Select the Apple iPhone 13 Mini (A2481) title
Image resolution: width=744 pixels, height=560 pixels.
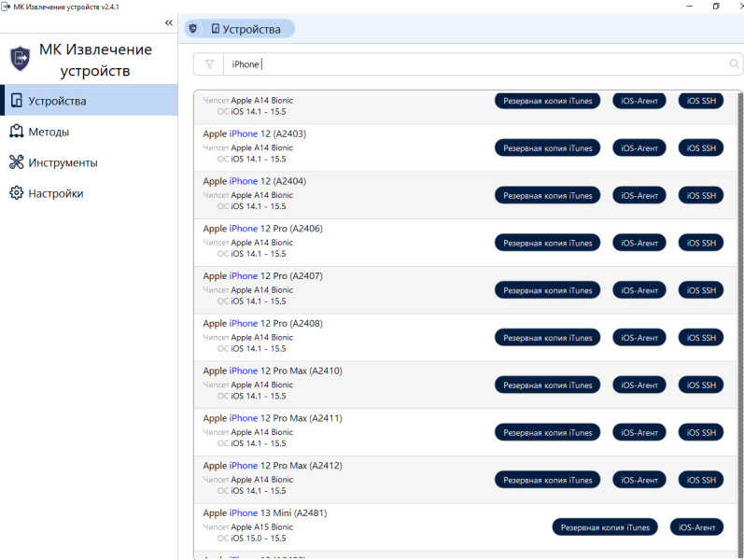[x=265, y=513]
